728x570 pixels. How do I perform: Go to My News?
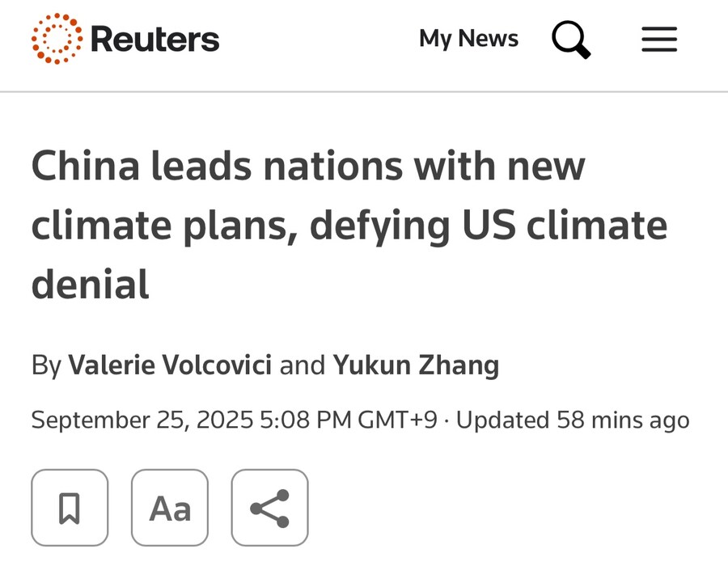[468, 39]
